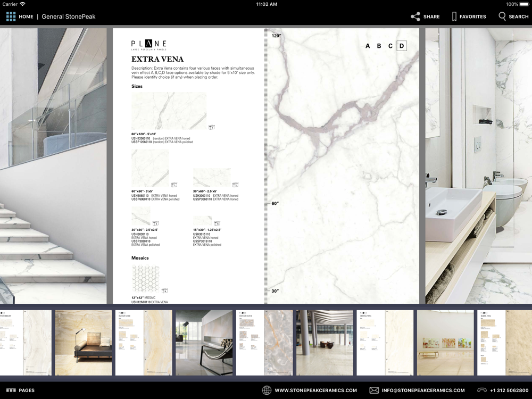Tap the Mosaics section heading

(x=140, y=258)
